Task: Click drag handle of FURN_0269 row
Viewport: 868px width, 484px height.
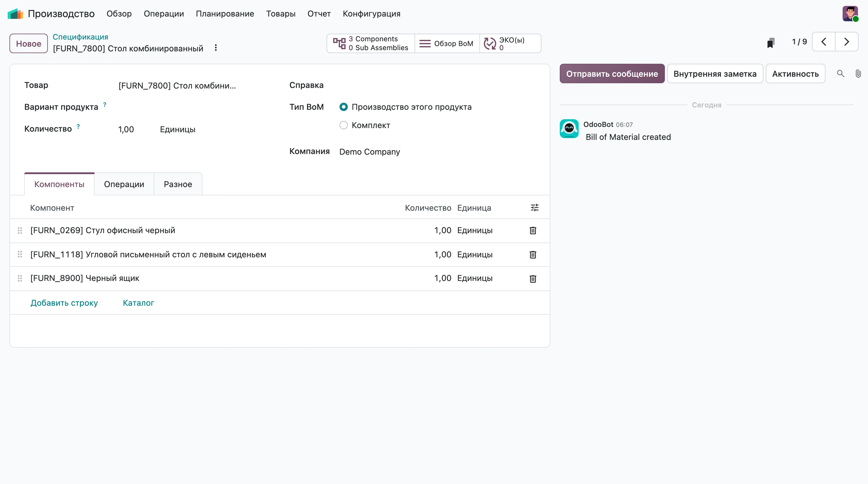Action: pyautogui.click(x=20, y=230)
